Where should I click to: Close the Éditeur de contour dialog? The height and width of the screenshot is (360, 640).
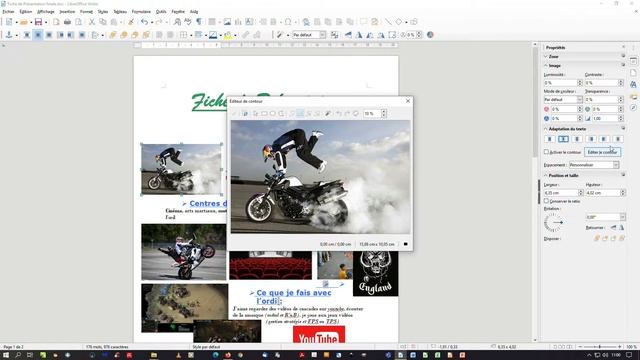point(408,101)
